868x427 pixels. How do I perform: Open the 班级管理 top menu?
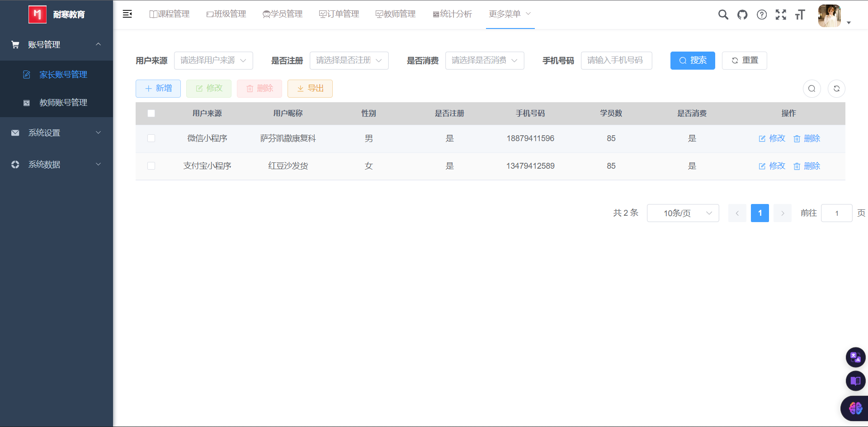pos(226,14)
